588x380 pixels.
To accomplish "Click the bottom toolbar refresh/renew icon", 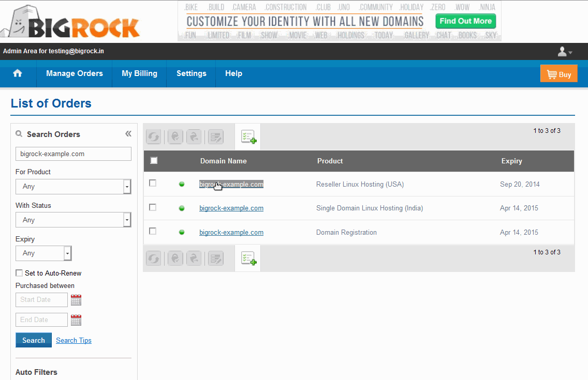I will point(153,259).
